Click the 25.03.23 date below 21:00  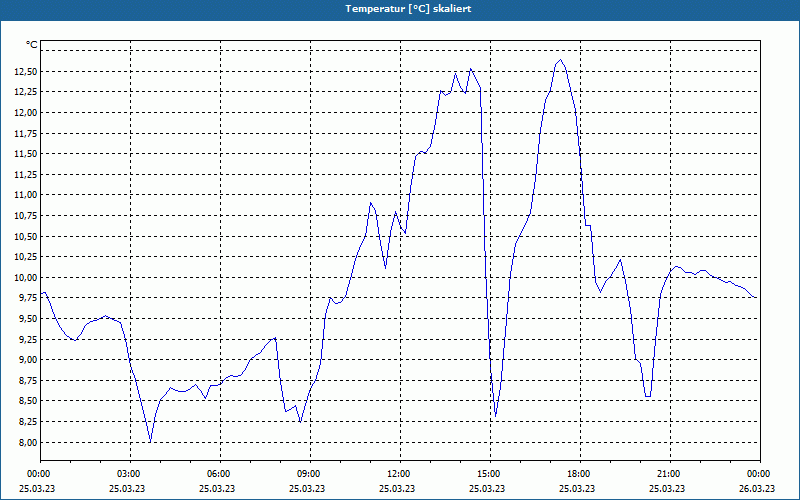click(x=667, y=488)
